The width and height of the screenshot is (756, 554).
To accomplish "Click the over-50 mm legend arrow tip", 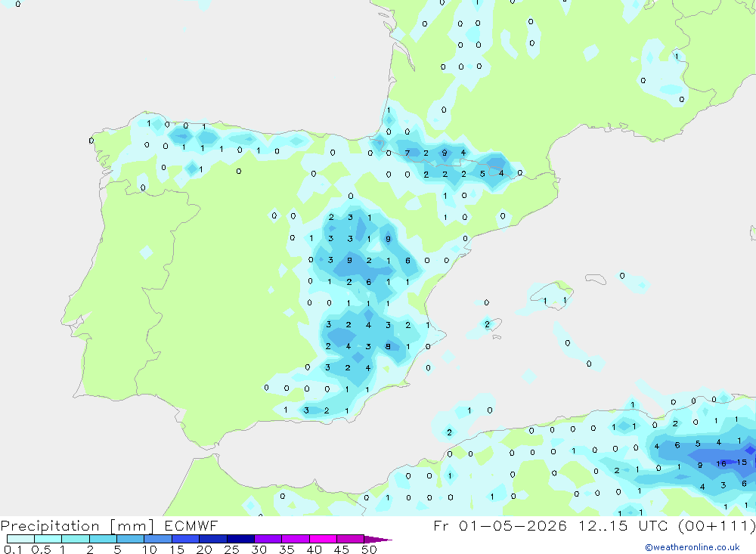I will click(378, 540).
